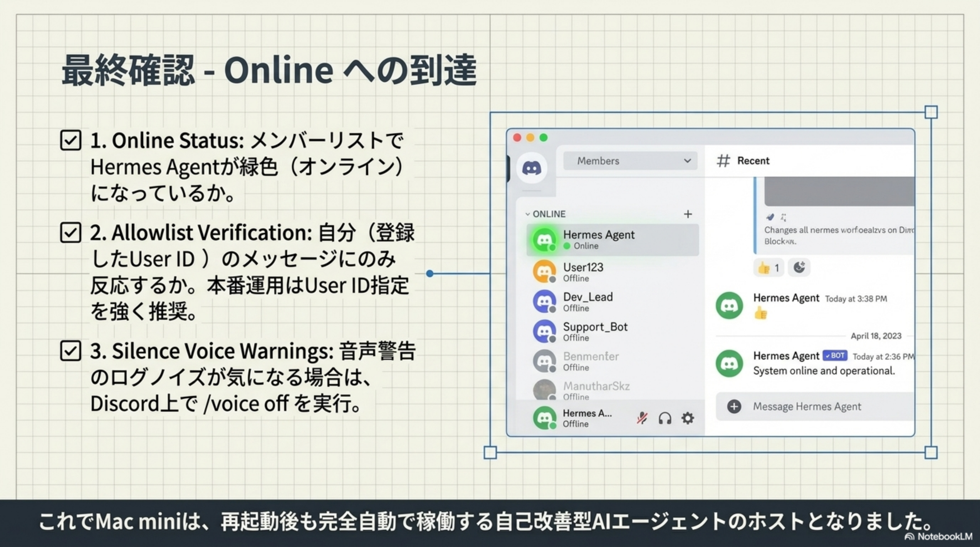Select Support_Bot in the member list
Screen dimensions: 980x547
[612, 331]
